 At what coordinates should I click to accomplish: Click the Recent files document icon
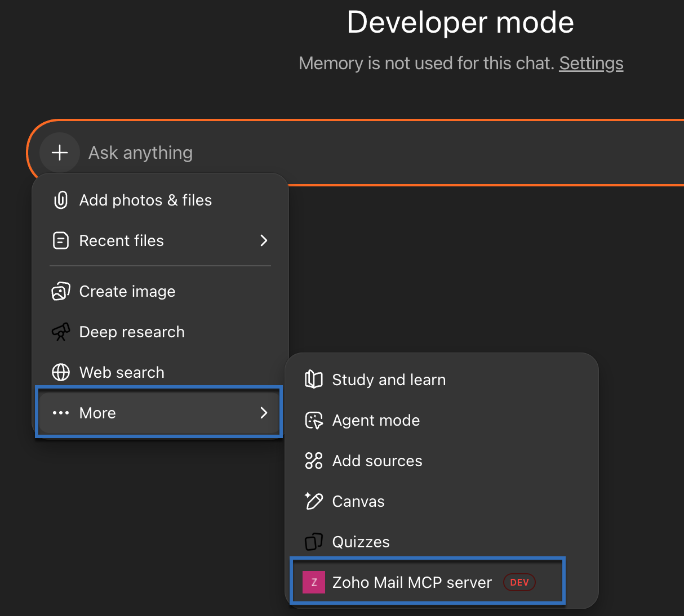[61, 240]
